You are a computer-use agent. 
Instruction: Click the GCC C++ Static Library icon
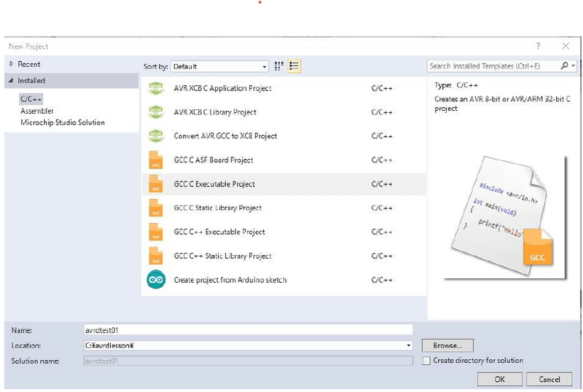pyautogui.click(x=156, y=256)
